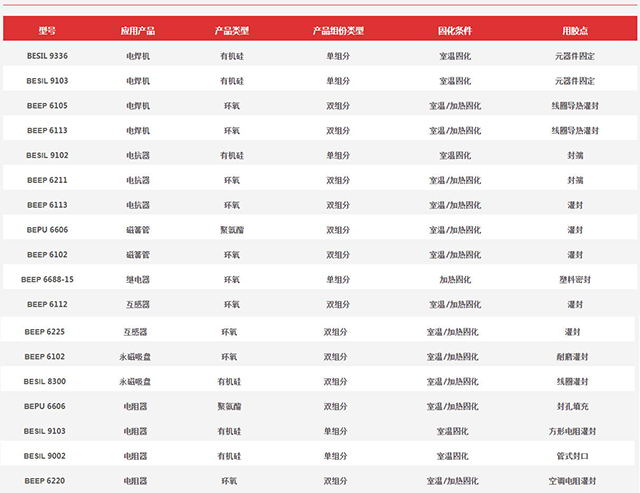Open the BEEP 6220 model entry

coord(45,480)
